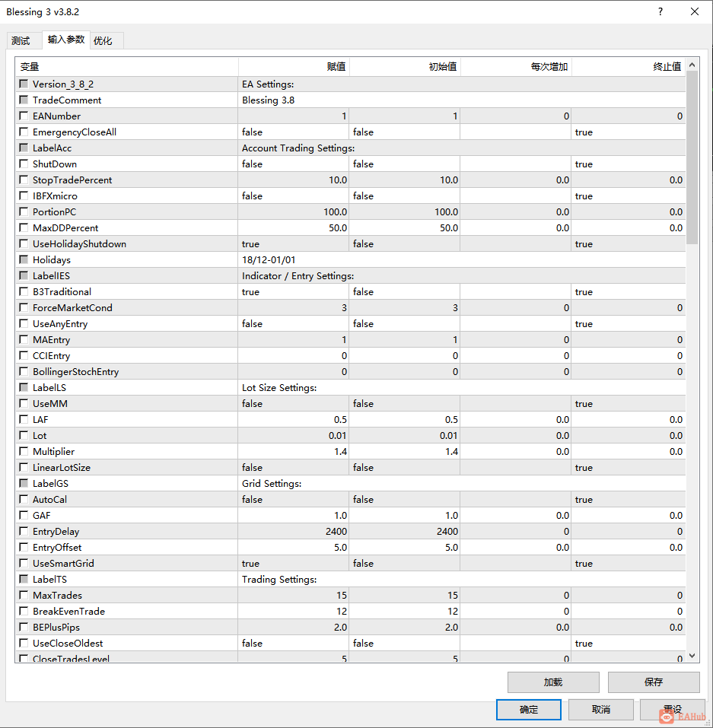Check the StopTradePercent checkbox
713x728 pixels.
24,180
